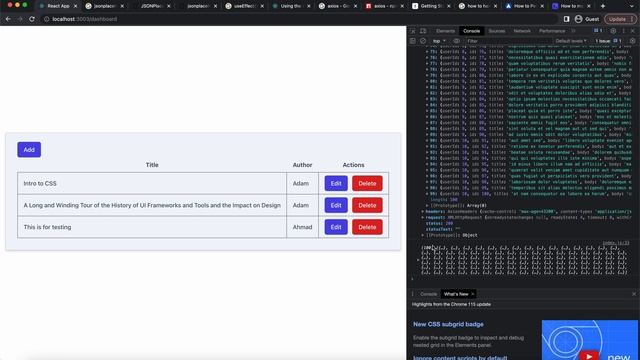Open New CSS subgrid badge link
The image size is (640, 360).
(x=448, y=324)
